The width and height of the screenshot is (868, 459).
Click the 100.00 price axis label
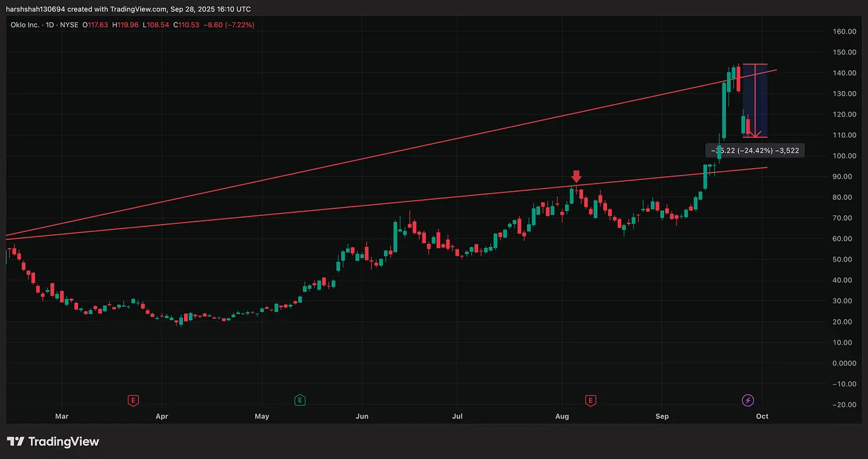844,156
